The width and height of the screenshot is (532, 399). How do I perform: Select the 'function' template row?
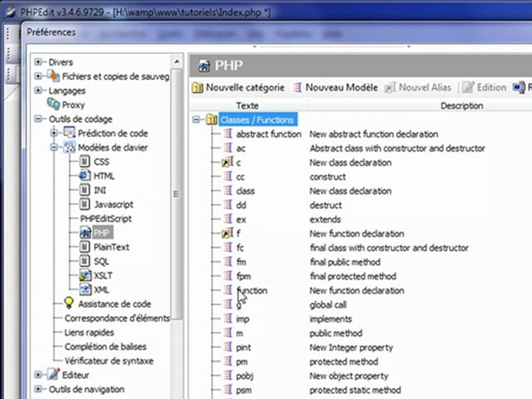pos(252,290)
